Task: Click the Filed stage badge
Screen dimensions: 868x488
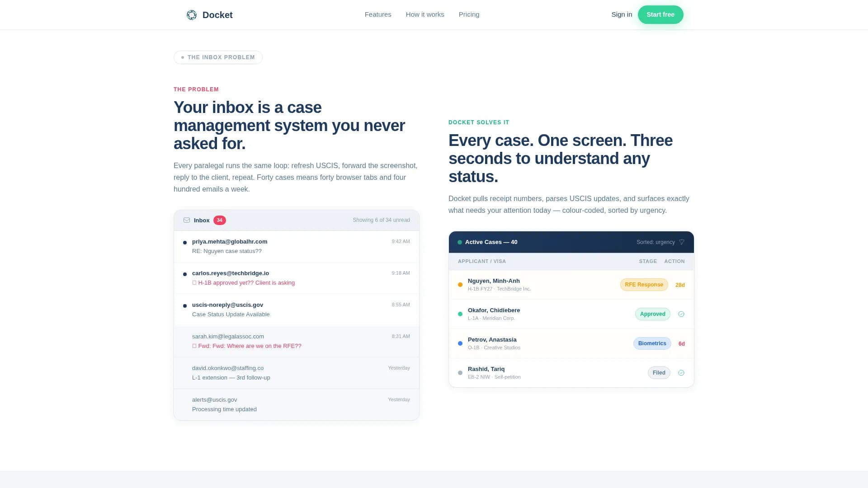Action: click(659, 373)
